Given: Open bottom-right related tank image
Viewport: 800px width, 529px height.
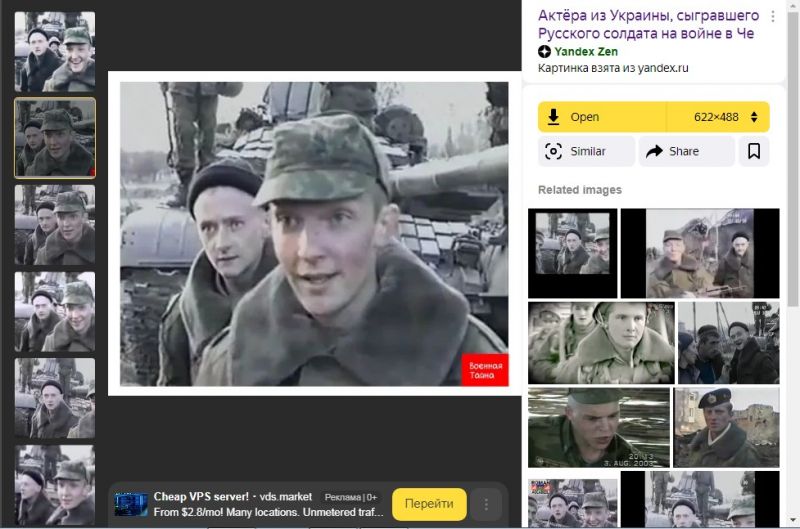Looking at the screenshot, I should (700, 499).
